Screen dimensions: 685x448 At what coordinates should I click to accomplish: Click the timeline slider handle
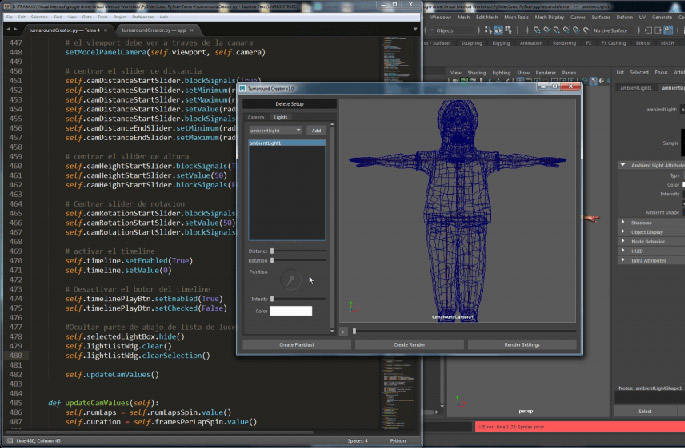point(354,331)
